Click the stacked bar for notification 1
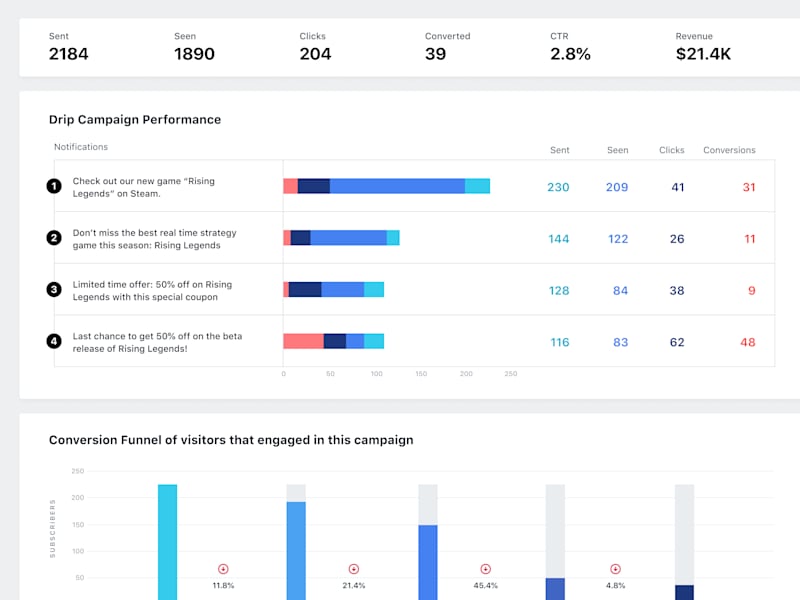The image size is (800, 600). click(x=387, y=186)
